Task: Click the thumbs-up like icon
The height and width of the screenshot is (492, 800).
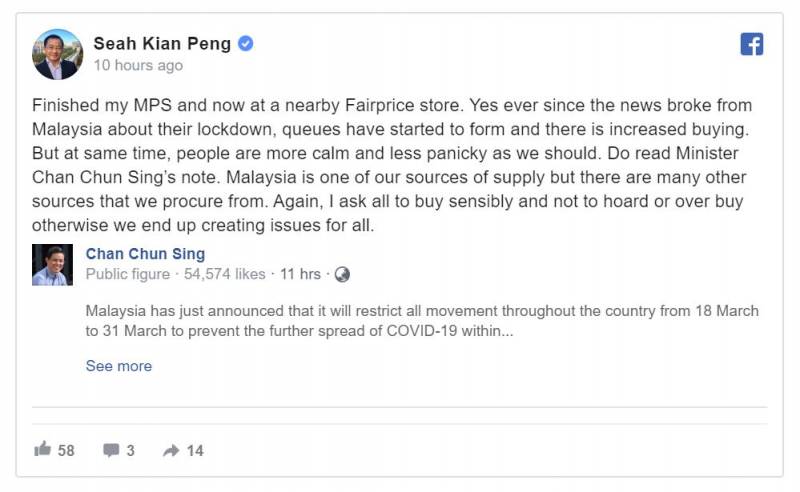Action: (x=42, y=450)
